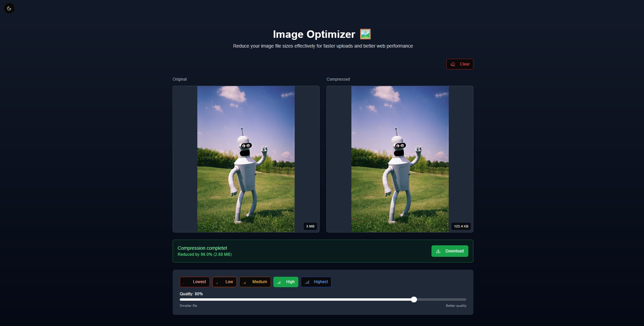This screenshot has width=644, height=326.
Task: Select Low quality preset
Action: [x=224, y=282]
